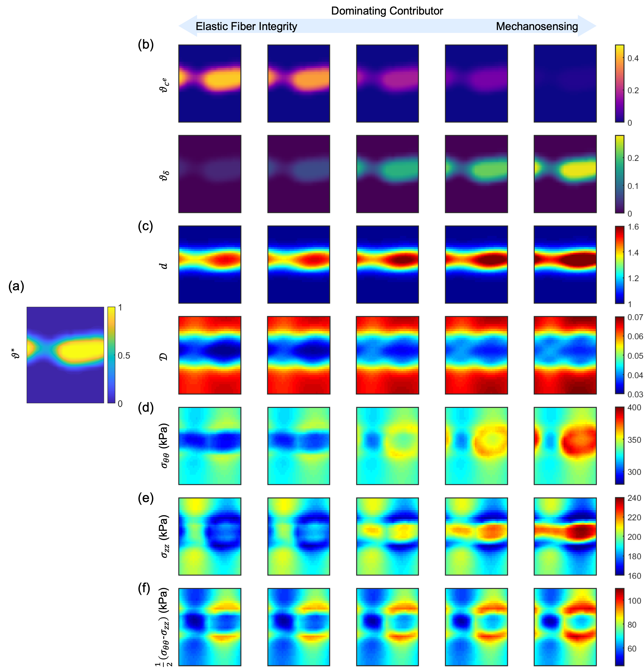644x670 pixels.
Task: Click the red ring panel, fifth row, fourth column
Action: tap(476, 446)
